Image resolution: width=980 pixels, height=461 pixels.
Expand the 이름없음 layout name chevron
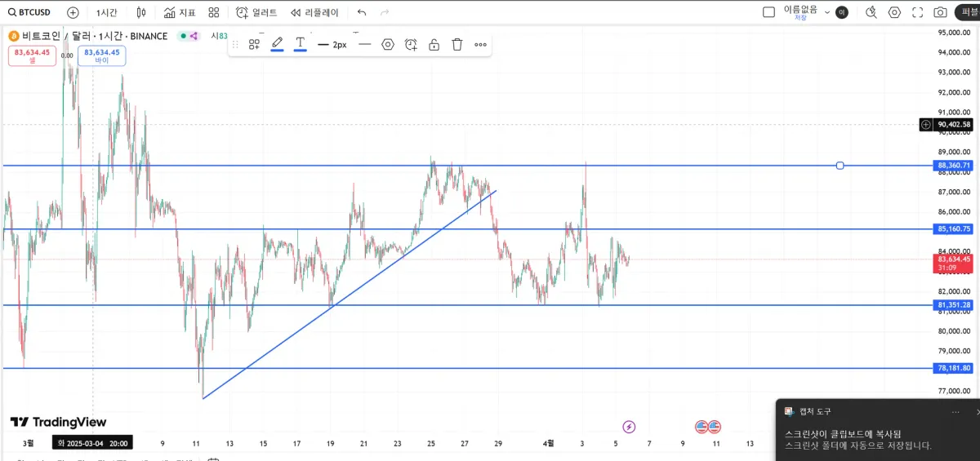pyautogui.click(x=827, y=12)
